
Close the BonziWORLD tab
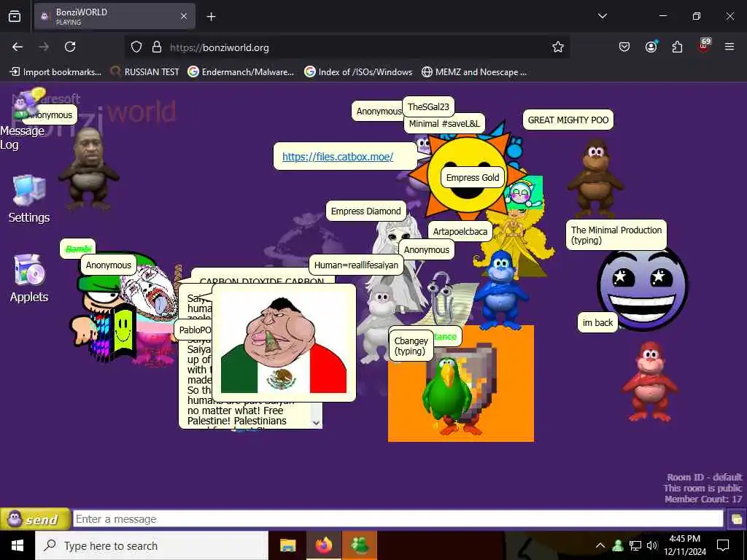pyautogui.click(x=184, y=16)
